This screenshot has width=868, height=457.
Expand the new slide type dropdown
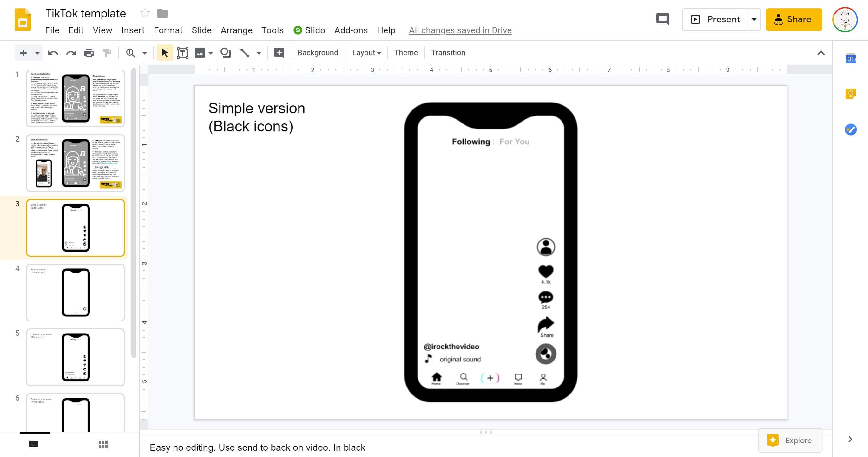[x=36, y=53]
